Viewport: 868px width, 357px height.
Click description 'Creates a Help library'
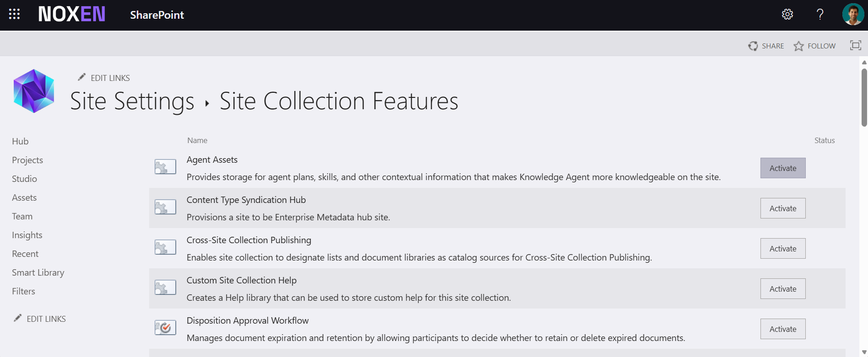[349, 298]
